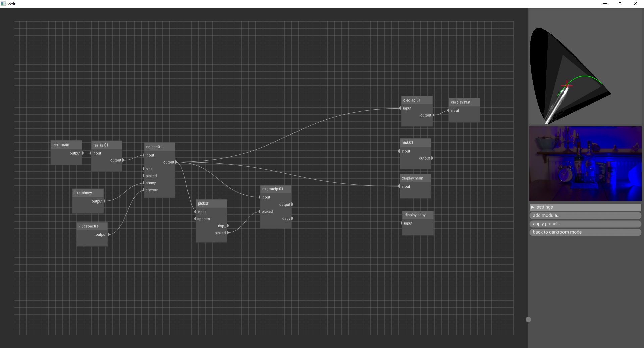Click the spectra connector on pick:01 node
Viewport: 644px width, 348px height.
click(195, 219)
